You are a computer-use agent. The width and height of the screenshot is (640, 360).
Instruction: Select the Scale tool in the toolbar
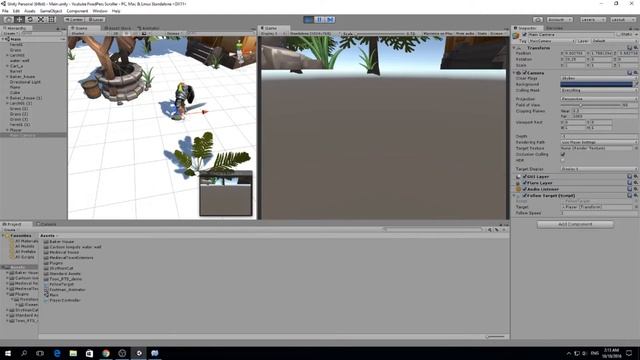[41, 20]
